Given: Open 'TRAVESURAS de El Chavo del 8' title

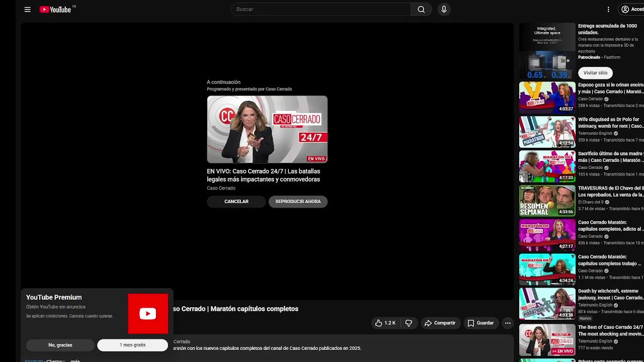Looking at the screenshot, I should click(x=611, y=192).
